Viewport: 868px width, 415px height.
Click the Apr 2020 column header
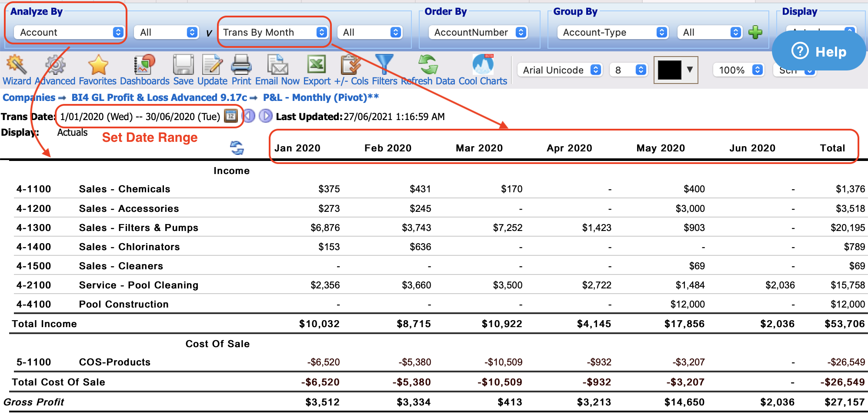coord(569,148)
